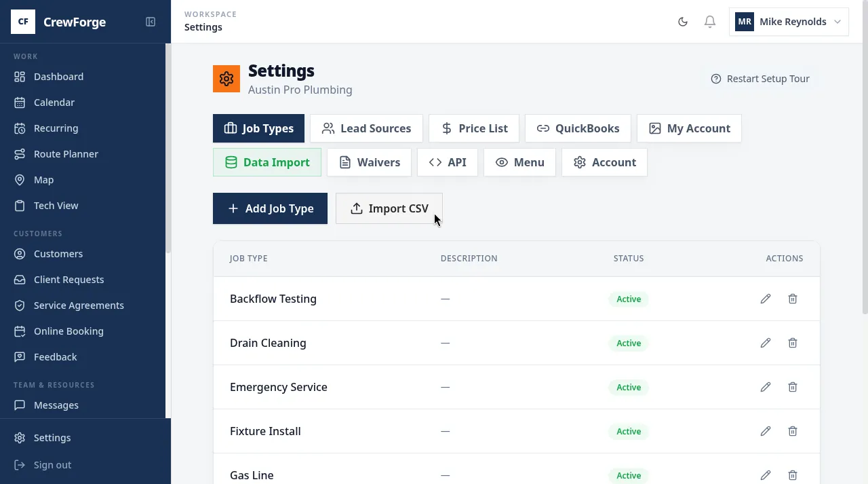This screenshot has height=484, width=868.
Task: Click the DESCRIPTION column header
Action: click(469, 259)
